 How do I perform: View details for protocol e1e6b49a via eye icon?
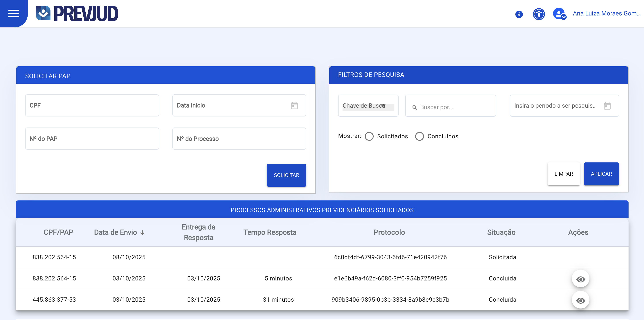pos(580,278)
